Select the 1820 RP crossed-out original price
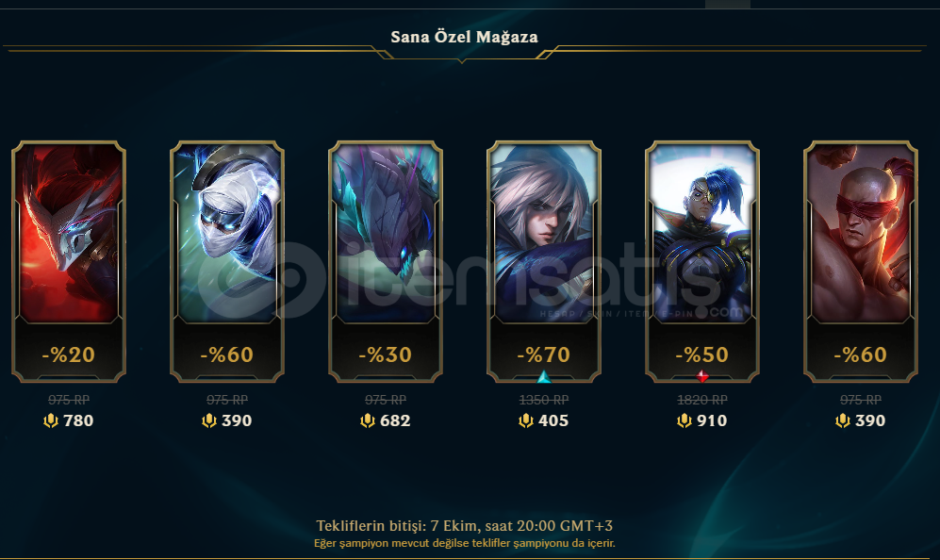Viewport: 940px width, 560px height. tap(702, 400)
